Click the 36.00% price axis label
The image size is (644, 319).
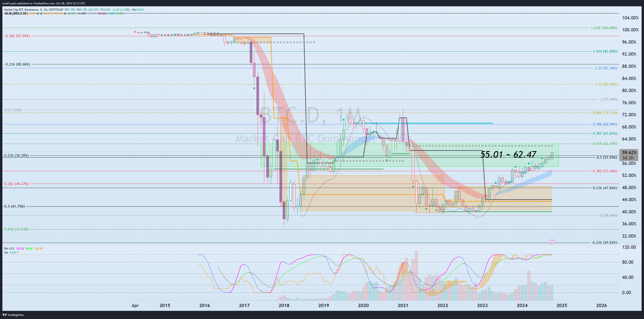click(629, 224)
